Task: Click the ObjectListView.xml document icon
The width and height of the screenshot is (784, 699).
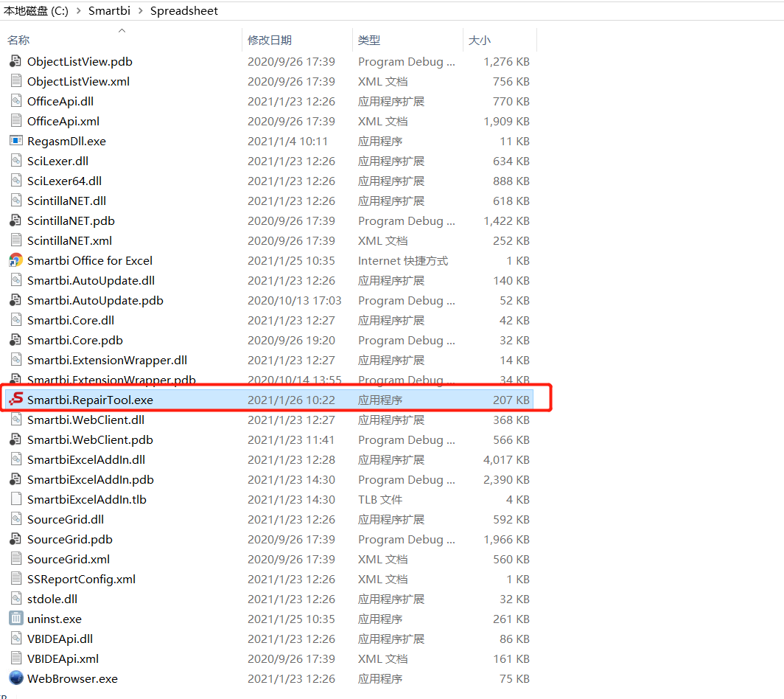Action: click(x=16, y=81)
